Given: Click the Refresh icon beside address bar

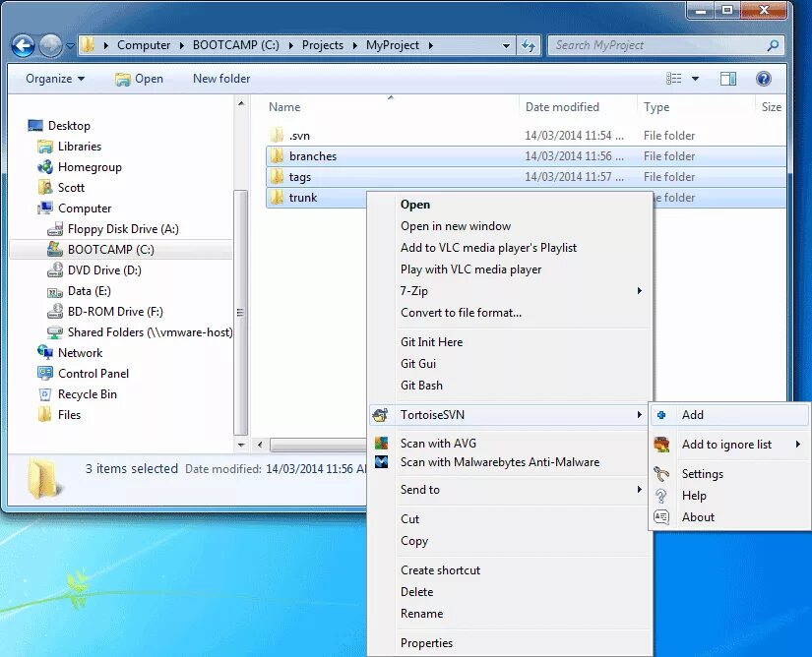Looking at the screenshot, I should point(531,44).
